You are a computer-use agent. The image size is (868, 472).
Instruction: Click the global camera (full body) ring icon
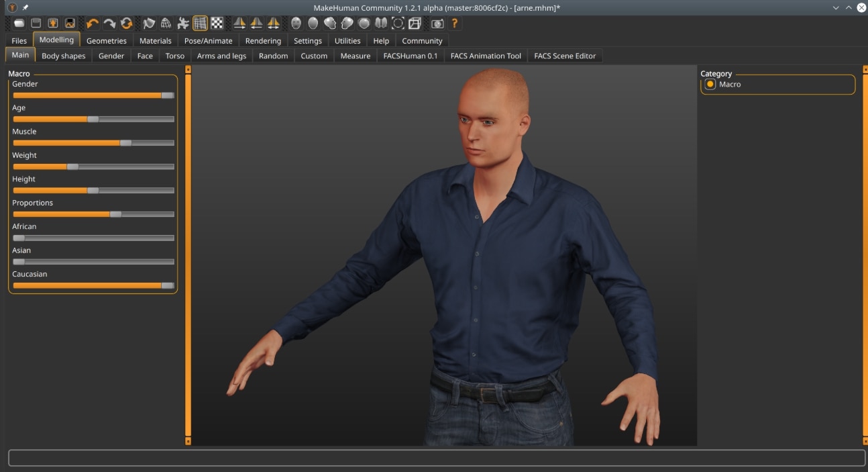coord(398,23)
